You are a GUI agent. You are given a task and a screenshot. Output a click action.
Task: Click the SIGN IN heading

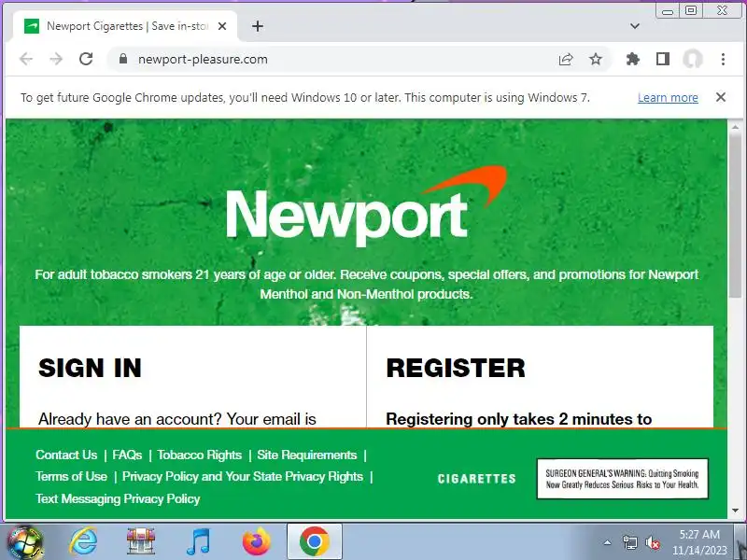[x=90, y=368]
